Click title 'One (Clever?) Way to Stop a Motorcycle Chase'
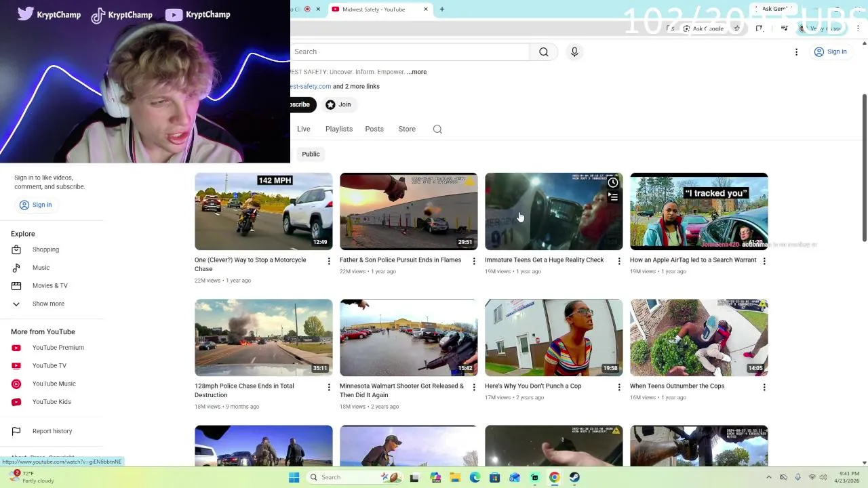Viewport: 868px width, 488px height. pyautogui.click(x=250, y=264)
